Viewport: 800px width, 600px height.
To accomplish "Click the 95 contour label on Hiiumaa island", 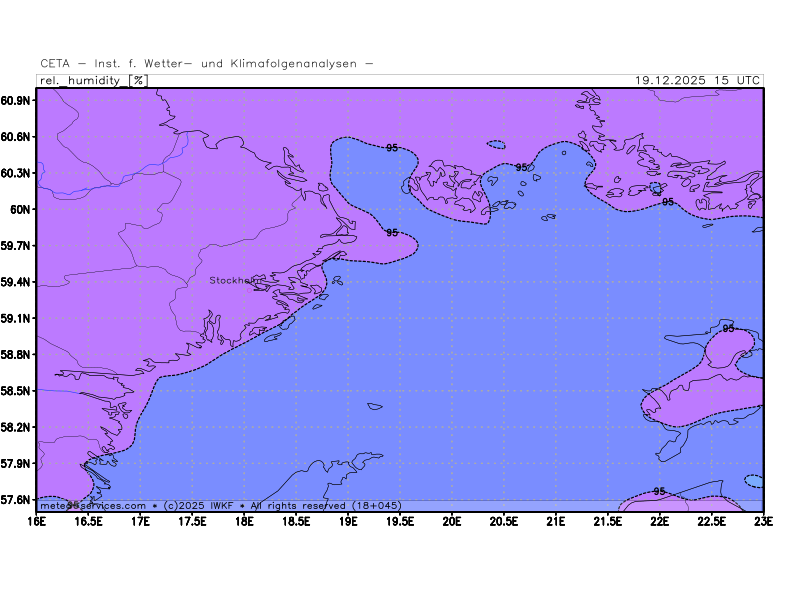I will 728,328.
